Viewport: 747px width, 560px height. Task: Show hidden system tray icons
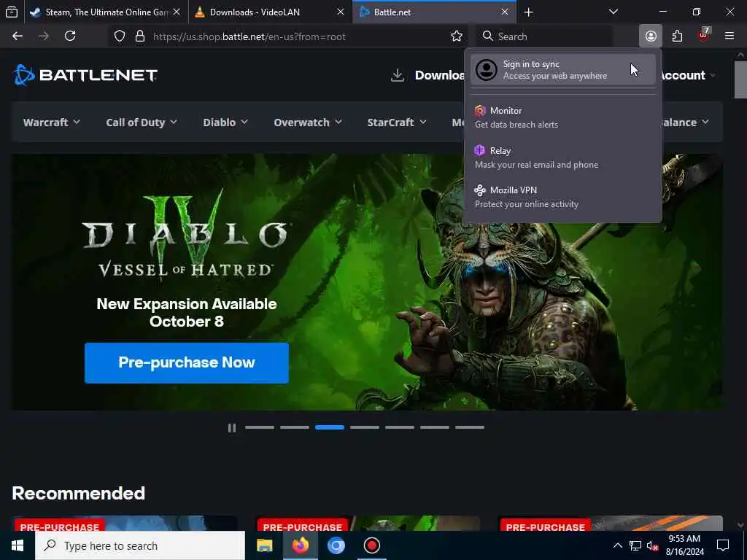[617, 545]
